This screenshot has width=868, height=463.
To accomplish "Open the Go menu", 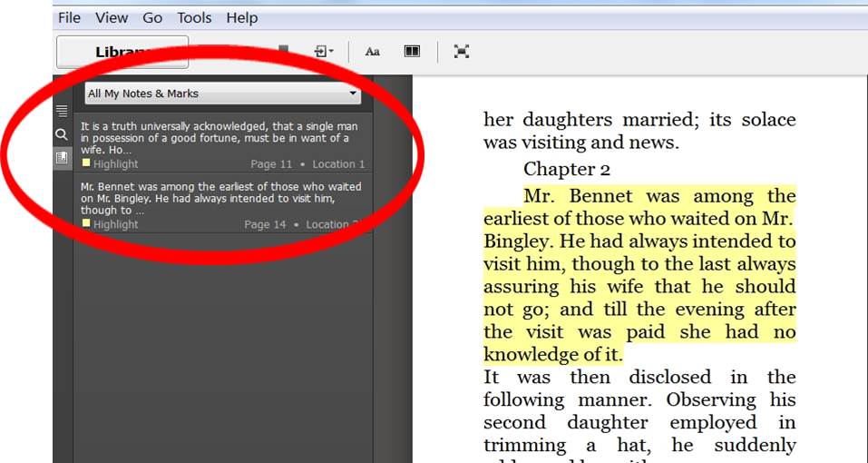I will click(152, 18).
